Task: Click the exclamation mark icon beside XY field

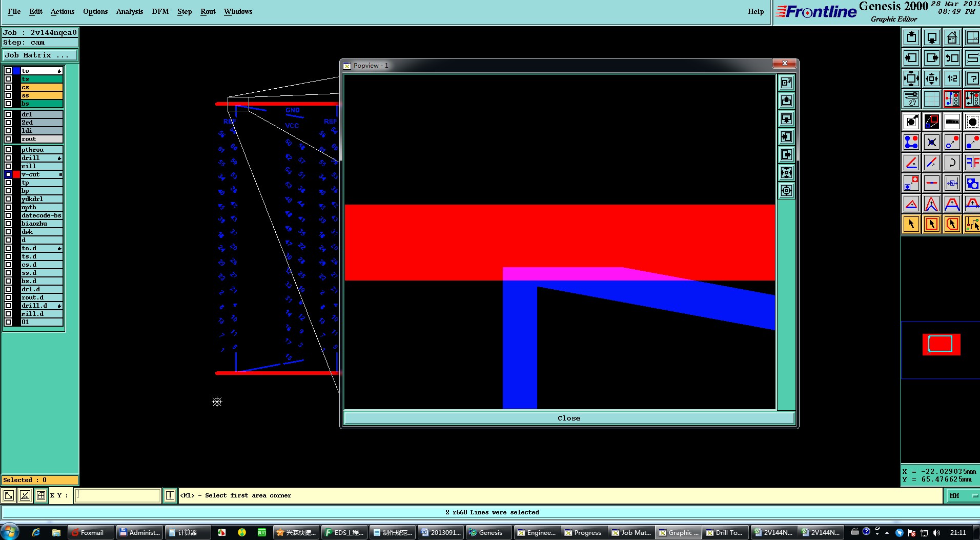Action: coord(170,495)
